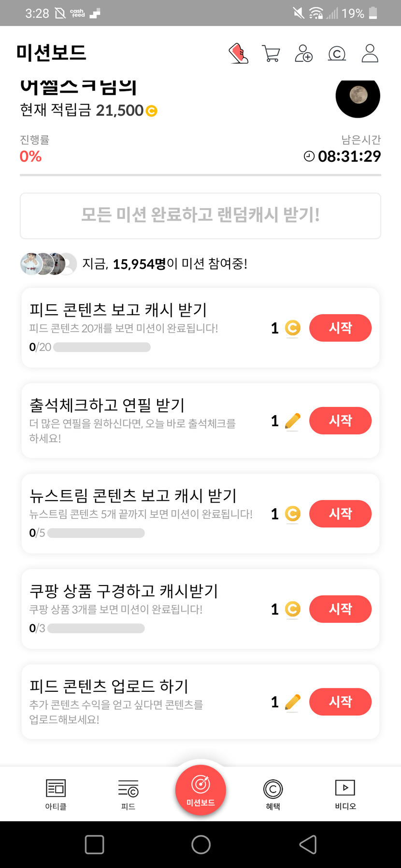Start the 피드 콘텐츠 업로드 하기 mission

point(340,702)
